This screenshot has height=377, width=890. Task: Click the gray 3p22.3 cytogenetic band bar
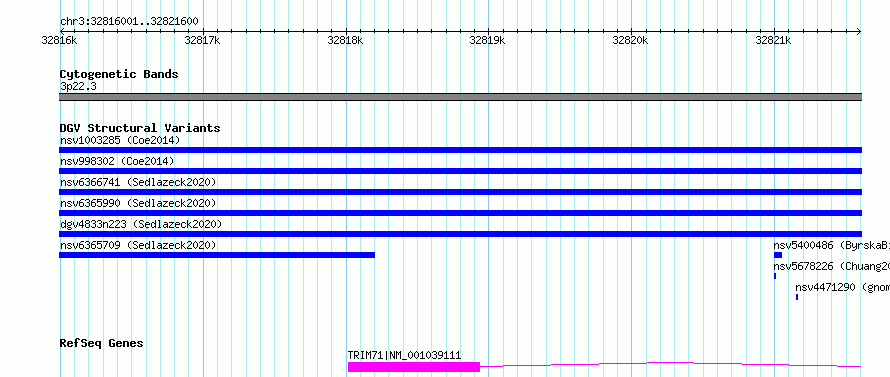(460, 97)
